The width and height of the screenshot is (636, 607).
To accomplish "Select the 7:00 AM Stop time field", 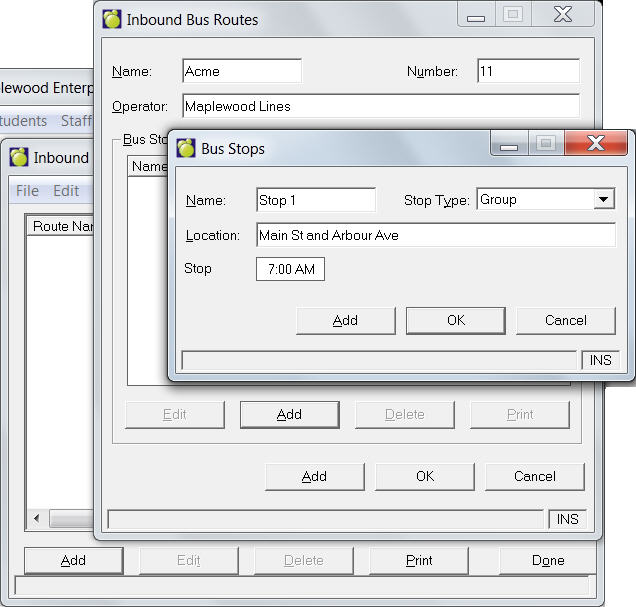I will tap(290, 269).
